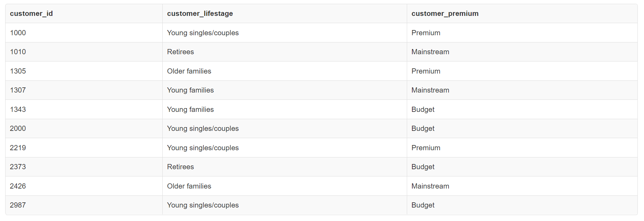Screen dimensions: 644x221
Task: Select Older families in row 1305
Action: 189,71
